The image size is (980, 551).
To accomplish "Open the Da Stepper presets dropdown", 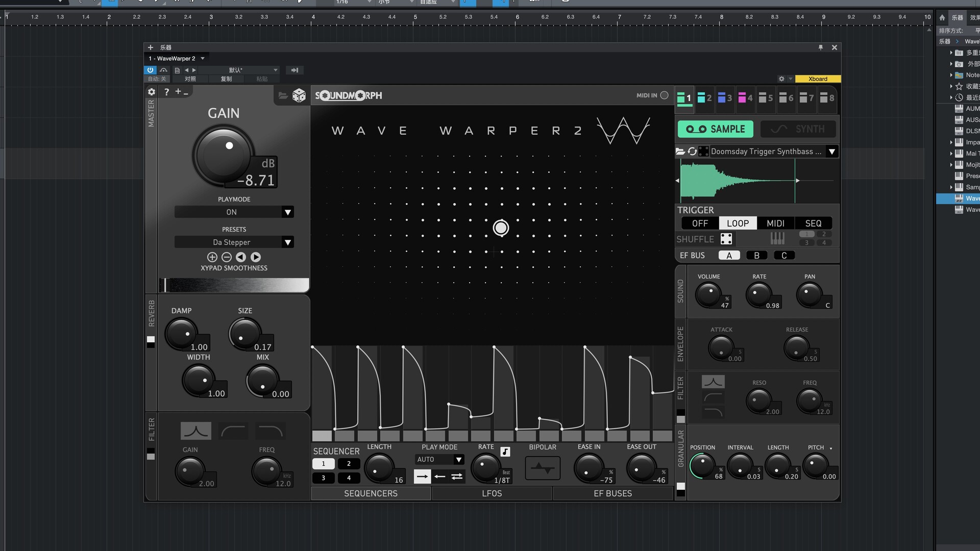I will (x=287, y=242).
